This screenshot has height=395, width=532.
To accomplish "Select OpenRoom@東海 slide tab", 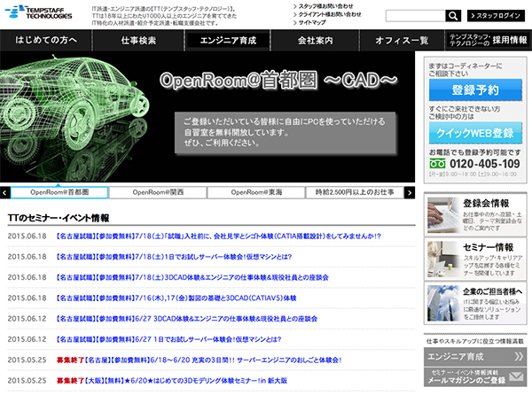I will (x=256, y=192).
